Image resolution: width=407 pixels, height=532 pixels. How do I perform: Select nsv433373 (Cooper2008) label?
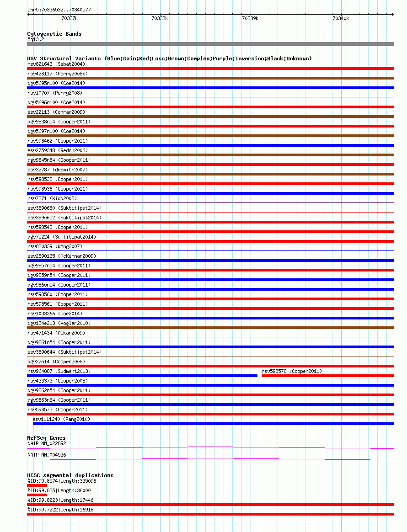click(58, 381)
